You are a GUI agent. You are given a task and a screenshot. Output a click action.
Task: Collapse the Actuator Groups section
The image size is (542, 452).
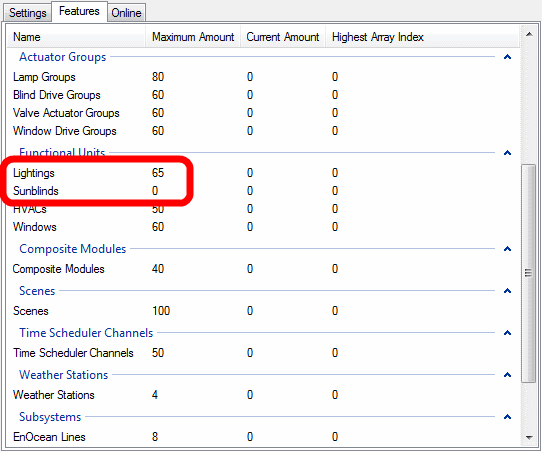(507, 57)
